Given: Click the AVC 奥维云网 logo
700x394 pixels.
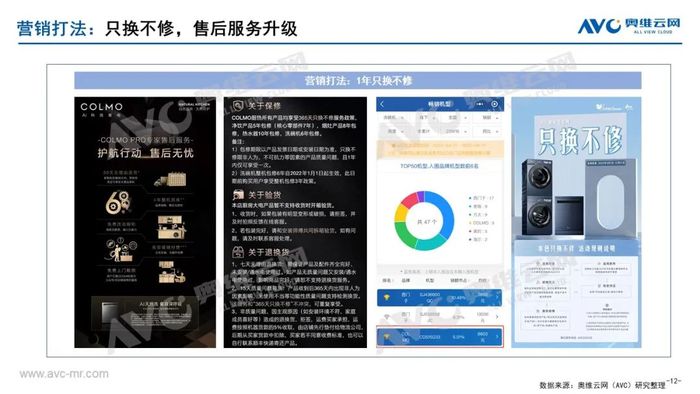Looking at the screenshot, I should click(629, 26).
